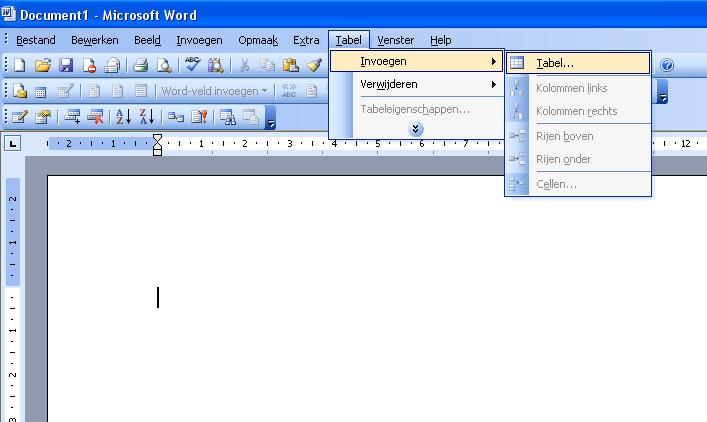
Task: Sort ascending A to Z
Action: pos(124,117)
